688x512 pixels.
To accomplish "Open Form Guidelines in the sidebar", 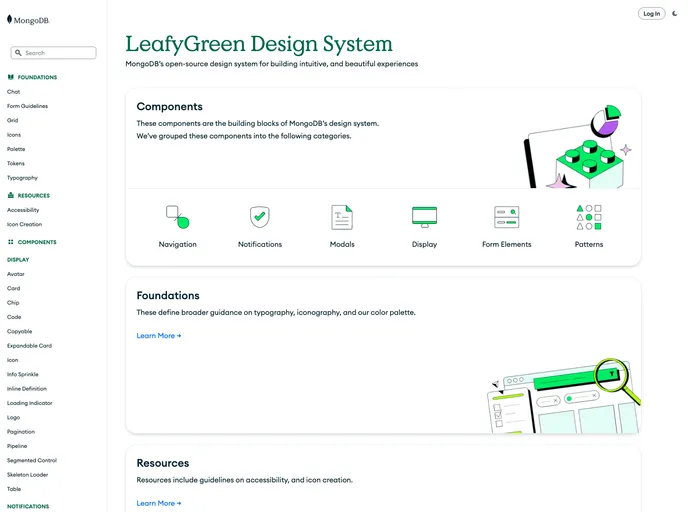I will [28, 106].
